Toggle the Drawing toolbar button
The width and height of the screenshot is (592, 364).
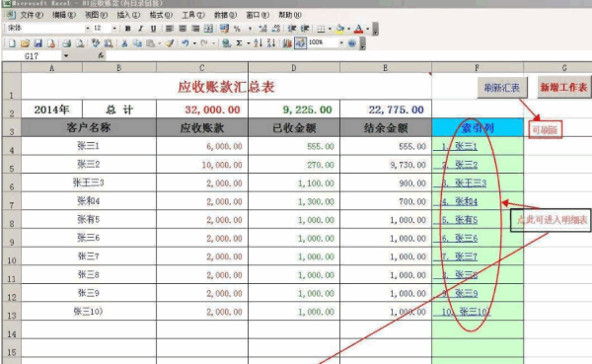(x=300, y=43)
